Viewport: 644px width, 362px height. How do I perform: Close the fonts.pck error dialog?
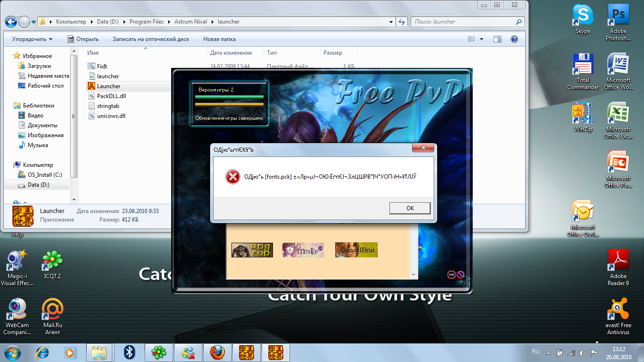(x=423, y=148)
